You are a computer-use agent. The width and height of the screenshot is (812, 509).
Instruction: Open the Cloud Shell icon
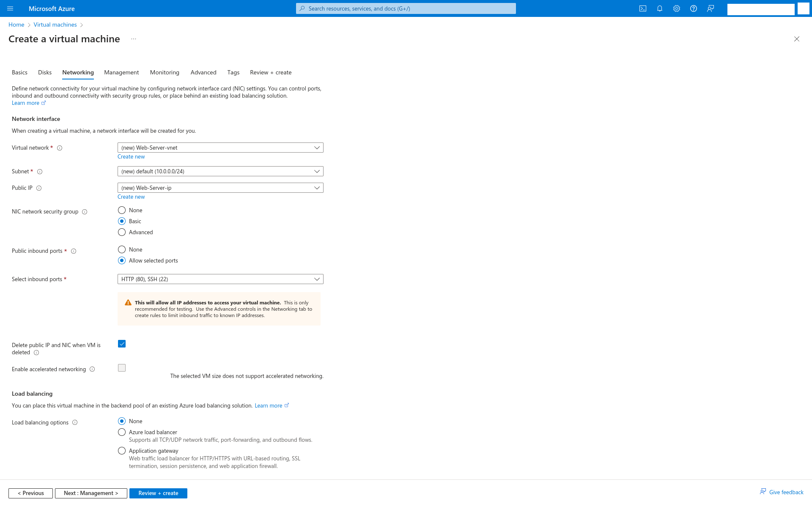pyautogui.click(x=643, y=8)
